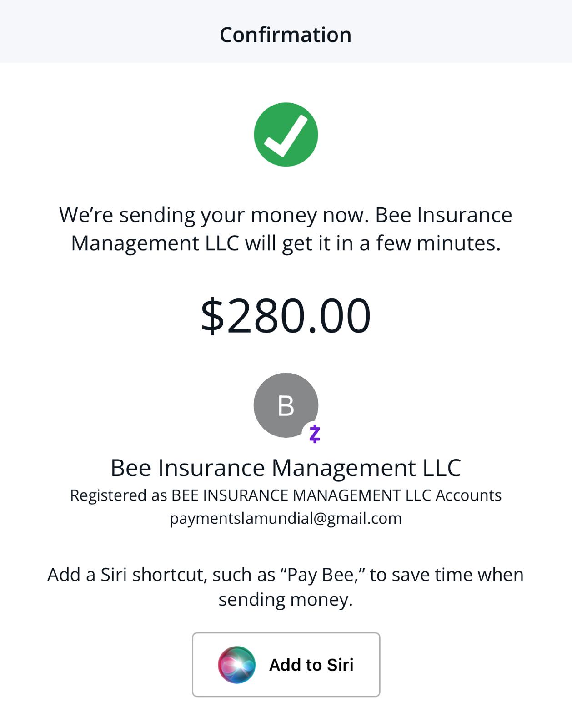The height and width of the screenshot is (728, 572).
Task: Click the "sending money." line above the button
Action: [286, 599]
